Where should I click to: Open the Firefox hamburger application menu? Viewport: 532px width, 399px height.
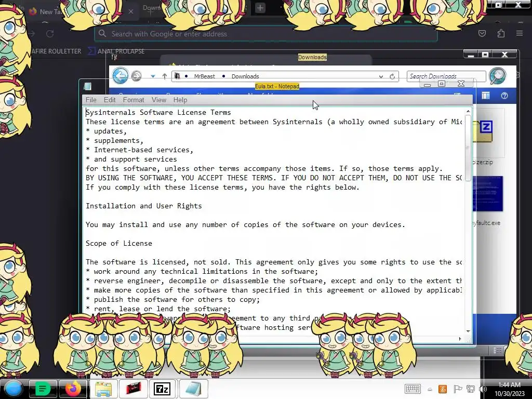click(520, 33)
